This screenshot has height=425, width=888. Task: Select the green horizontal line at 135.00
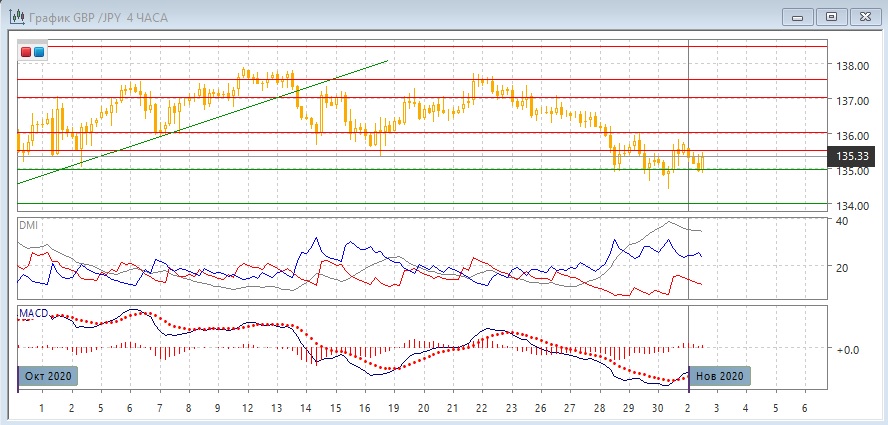(400, 169)
